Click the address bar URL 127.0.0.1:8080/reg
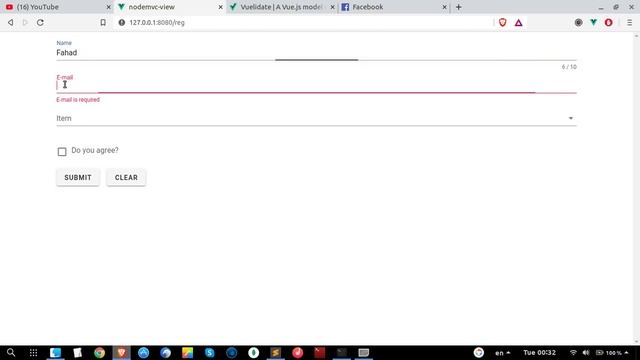This screenshot has height=360, width=640. (157, 22)
